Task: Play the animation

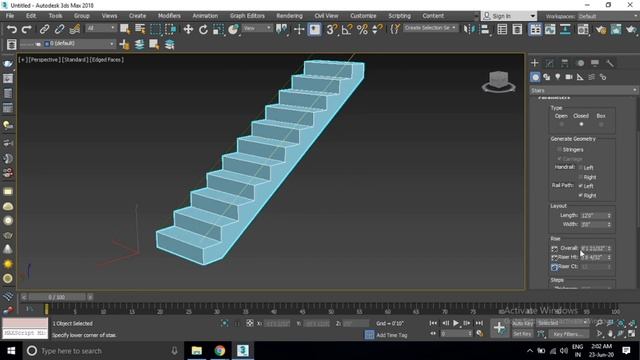Action: (456, 323)
